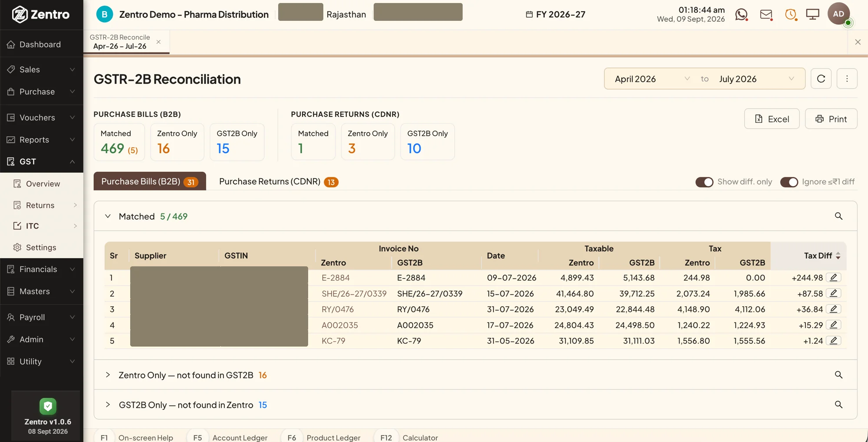This screenshot has height=442, width=868.
Task: Open WhatsApp icon in top bar
Action: click(741, 14)
